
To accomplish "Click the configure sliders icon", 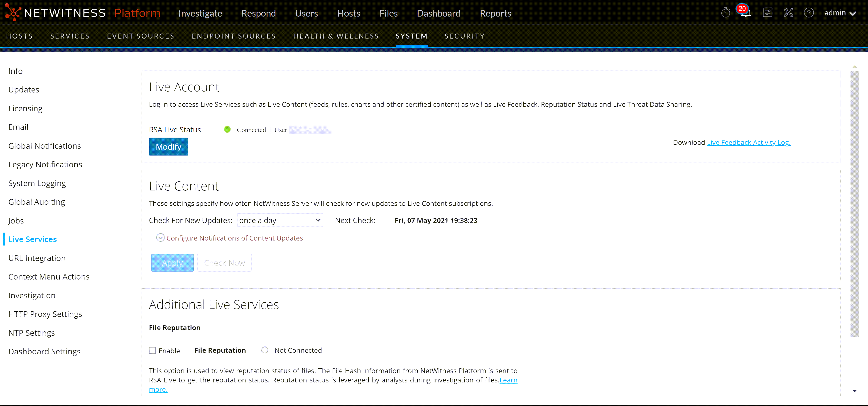I will (x=767, y=13).
